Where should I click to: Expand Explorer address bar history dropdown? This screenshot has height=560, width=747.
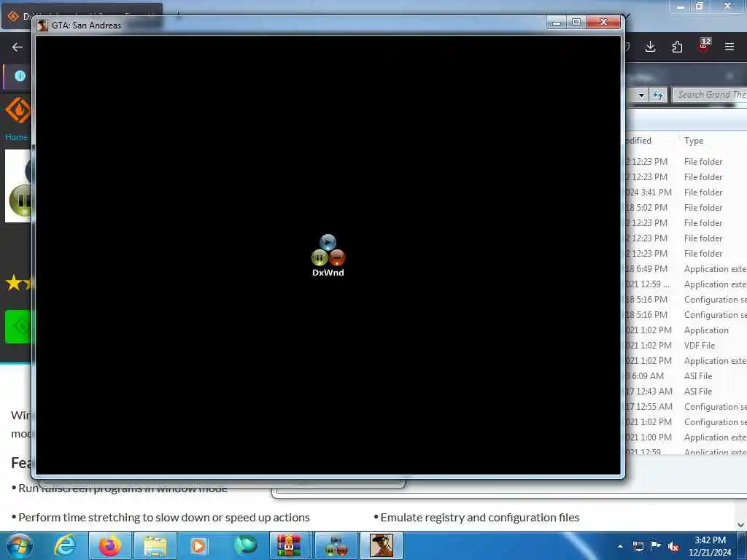[641, 96]
